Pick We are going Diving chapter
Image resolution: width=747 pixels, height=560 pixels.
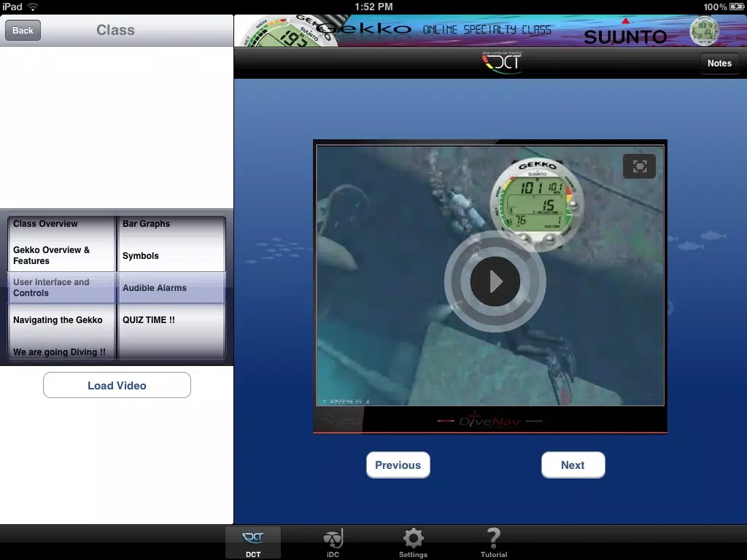(x=59, y=352)
